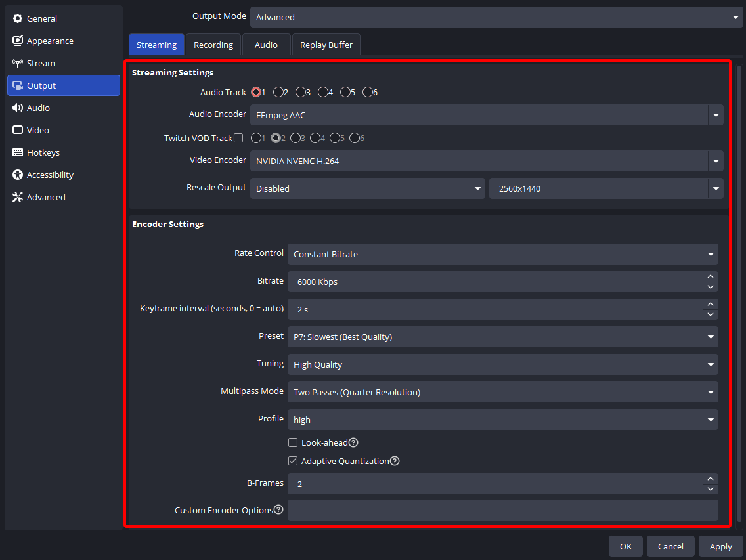The height and width of the screenshot is (560, 746).
Task: Open the Output Mode dropdown
Action: pyautogui.click(x=496, y=17)
